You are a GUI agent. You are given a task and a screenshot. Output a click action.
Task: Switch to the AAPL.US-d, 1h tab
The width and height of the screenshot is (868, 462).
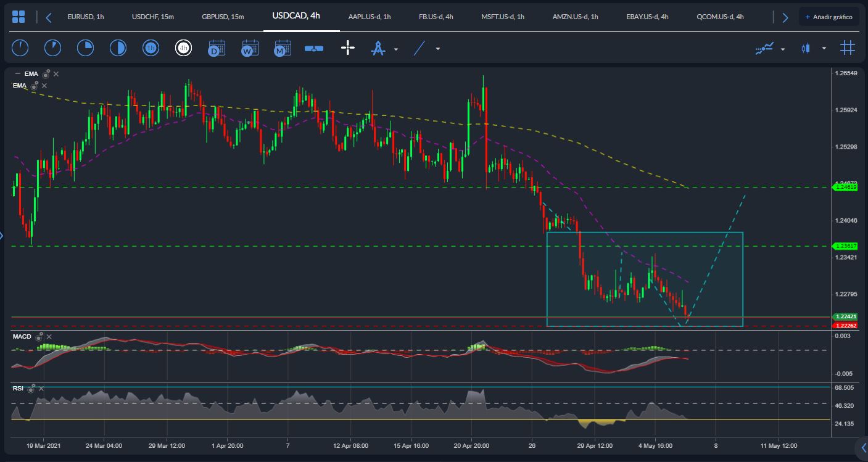370,17
